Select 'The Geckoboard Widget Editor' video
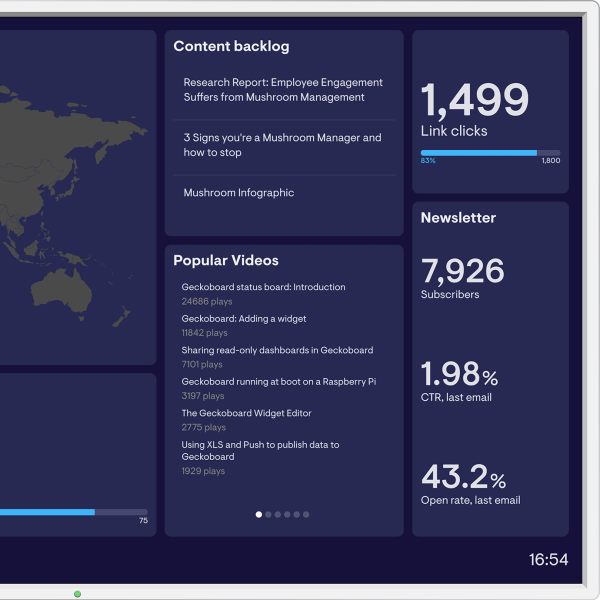600x600 pixels. (246, 413)
